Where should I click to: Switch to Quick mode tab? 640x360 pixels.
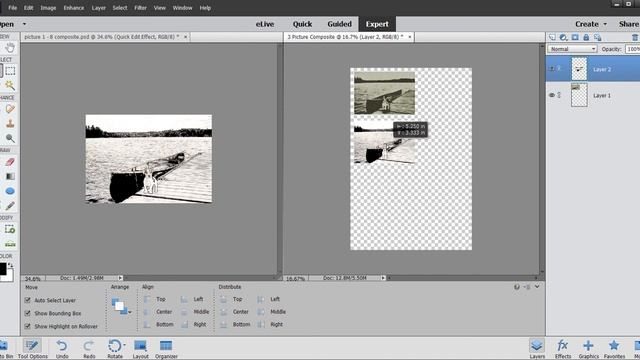click(x=302, y=24)
